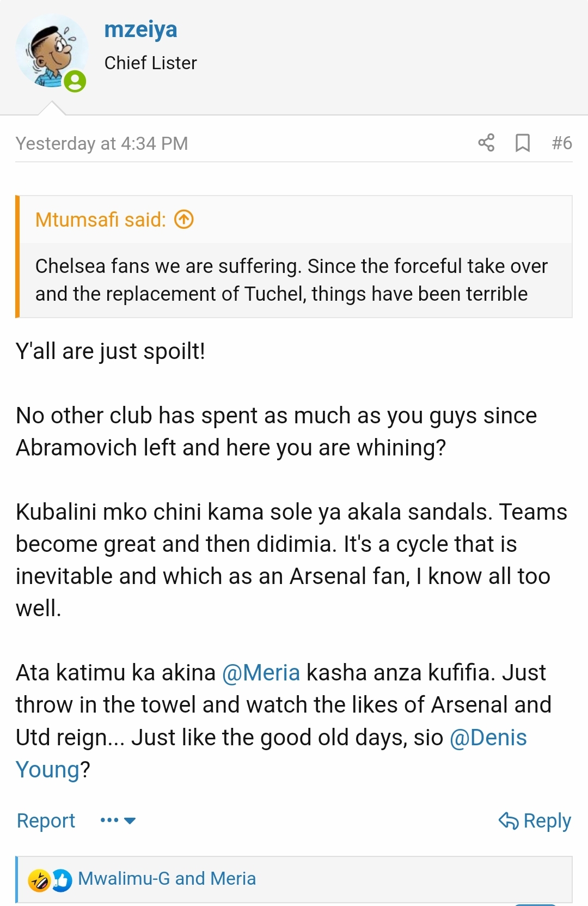Tap the laughing emoji reaction icon
Viewport: 588px width, 906px height.
click(x=39, y=880)
